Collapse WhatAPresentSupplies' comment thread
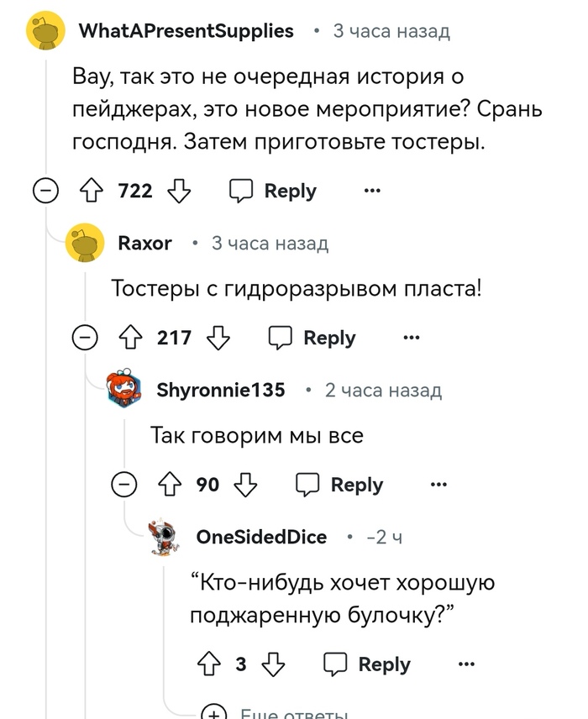Image resolution: width=588 pixels, height=719 pixels. click(x=45, y=192)
